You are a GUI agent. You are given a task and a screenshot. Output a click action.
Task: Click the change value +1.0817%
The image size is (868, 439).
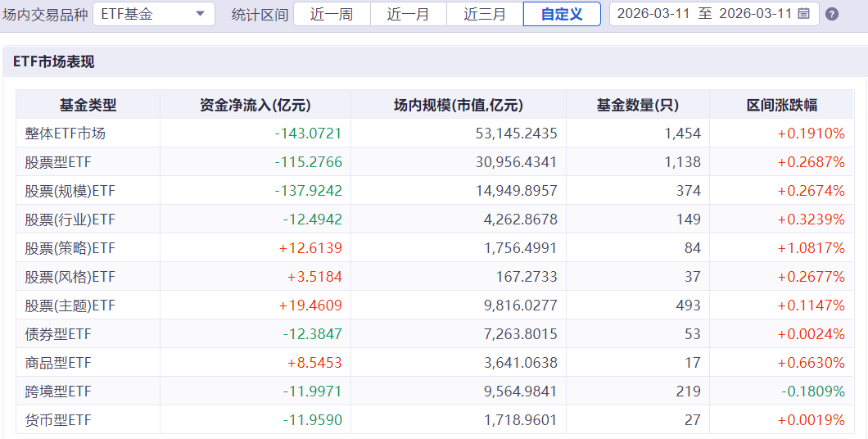click(811, 248)
